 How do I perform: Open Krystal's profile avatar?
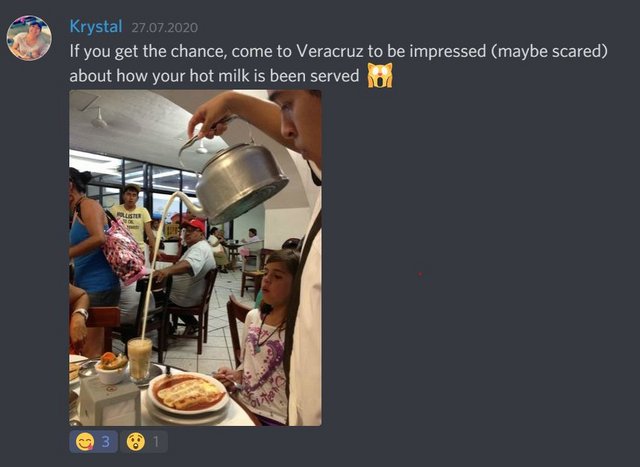coord(29,38)
